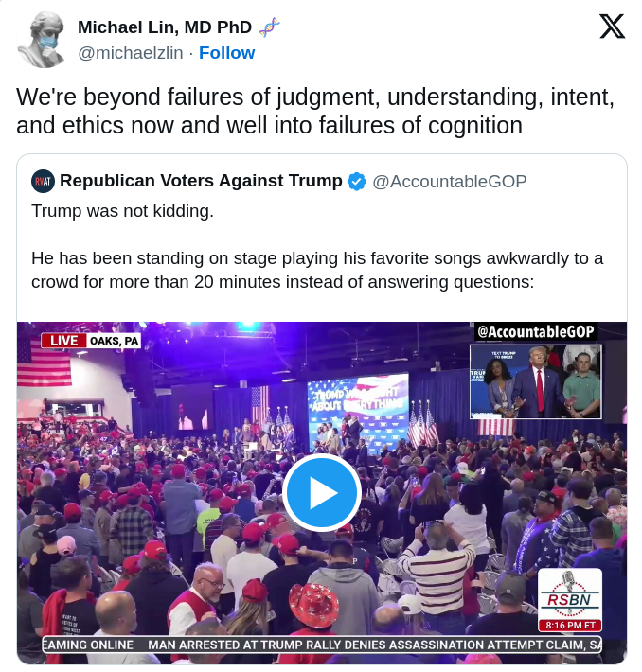Open the @AccountableGOP handle link

click(x=450, y=182)
